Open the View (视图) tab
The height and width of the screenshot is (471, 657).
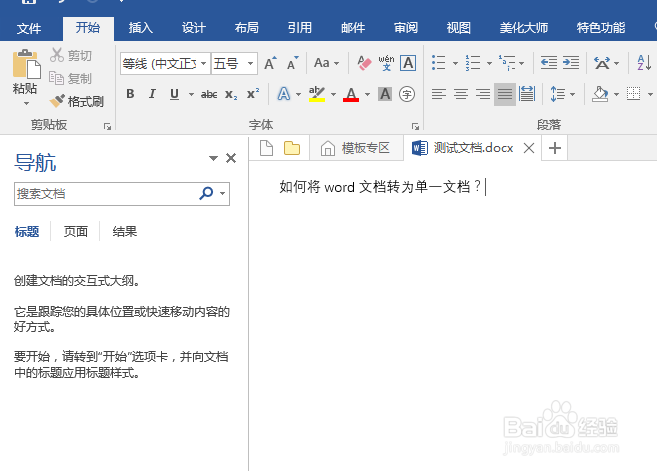458,28
